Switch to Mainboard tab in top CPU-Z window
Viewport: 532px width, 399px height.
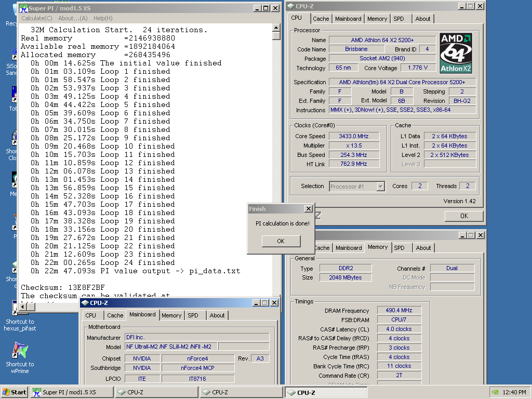(348, 19)
